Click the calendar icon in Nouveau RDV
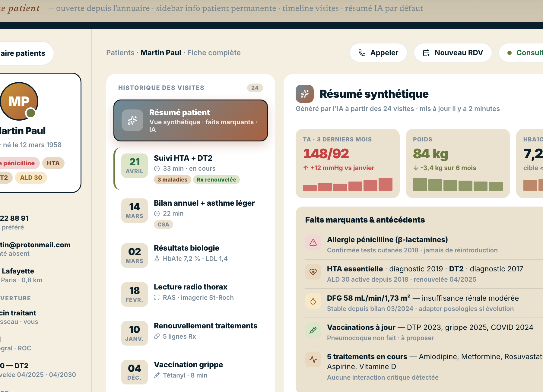The image size is (543, 392). (x=426, y=53)
